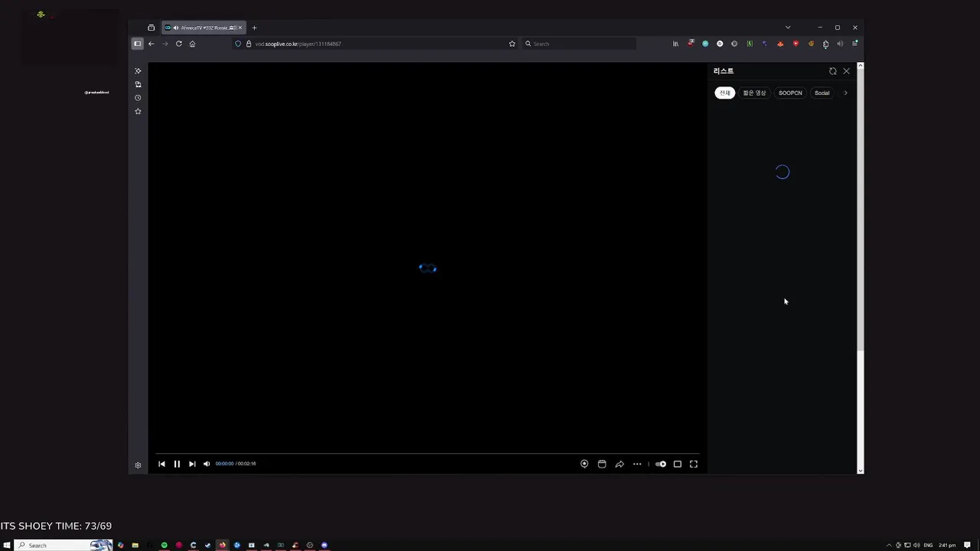980x551 pixels.
Task: Open the Firefox View button
Action: coord(151,28)
